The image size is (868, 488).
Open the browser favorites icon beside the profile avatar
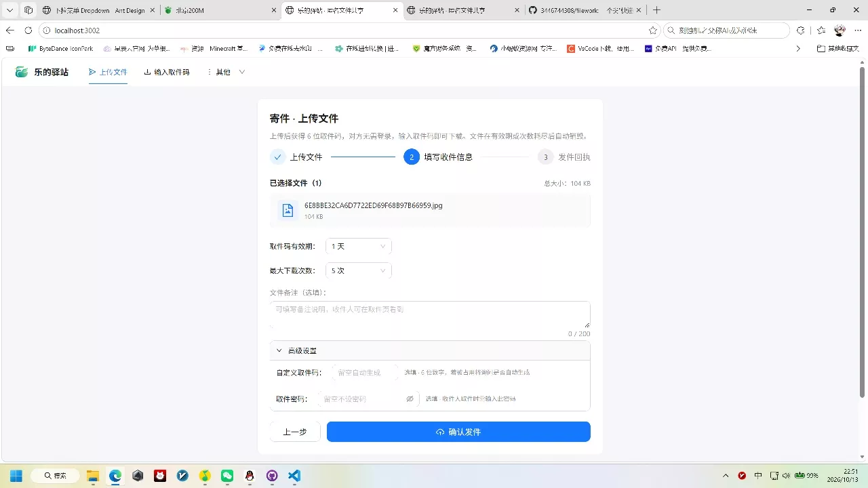pyautogui.click(x=821, y=30)
